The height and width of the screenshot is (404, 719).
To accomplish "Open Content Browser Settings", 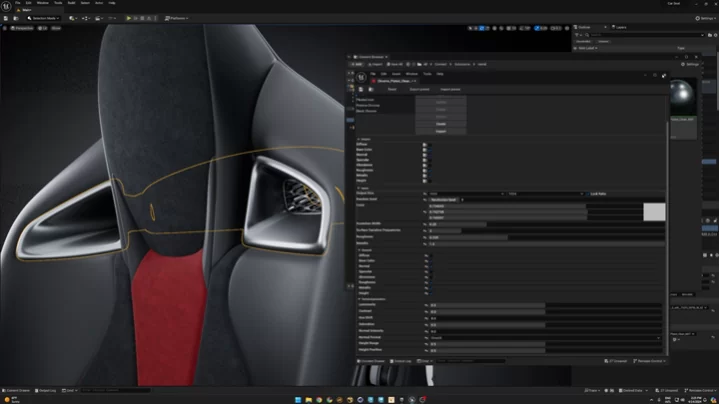I will [691, 64].
